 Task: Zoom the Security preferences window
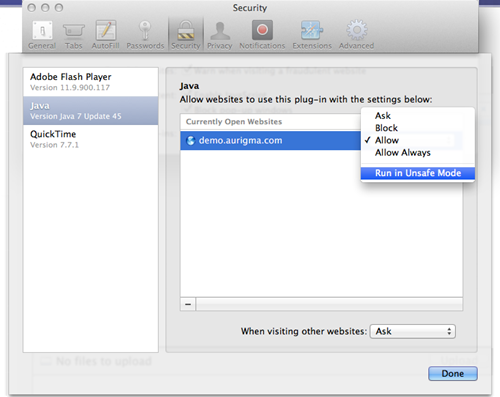click(x=59, y=8)
